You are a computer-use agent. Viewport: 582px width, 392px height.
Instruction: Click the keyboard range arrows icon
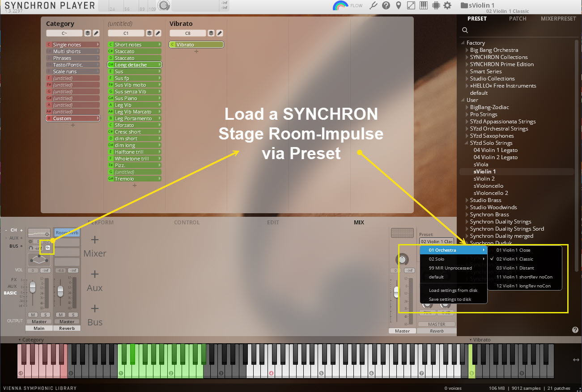point(577,360)
